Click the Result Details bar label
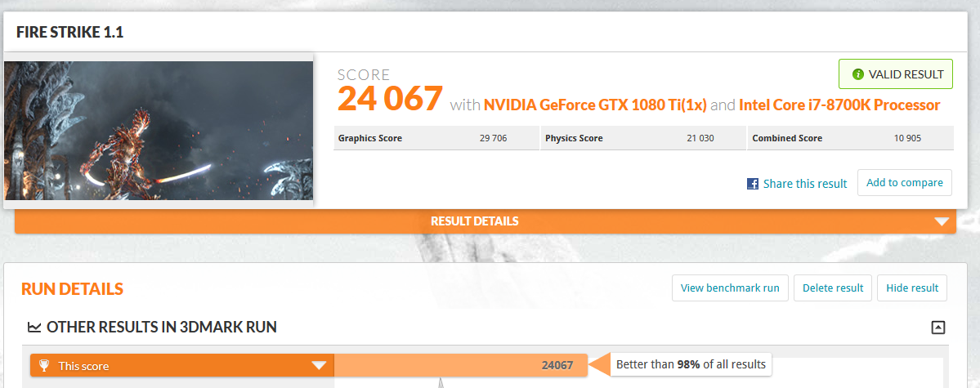This screenshot has width=980, height=388. [474, 221]
